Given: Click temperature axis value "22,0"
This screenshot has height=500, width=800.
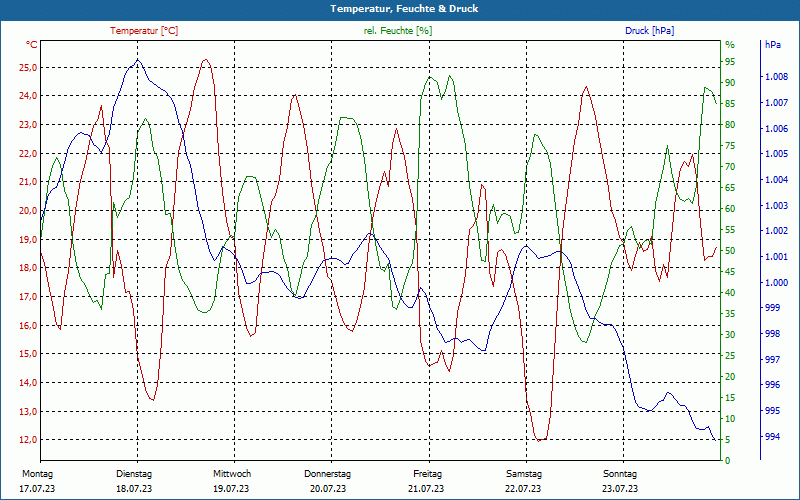Looking at the screenshot, I should point(28,154).
